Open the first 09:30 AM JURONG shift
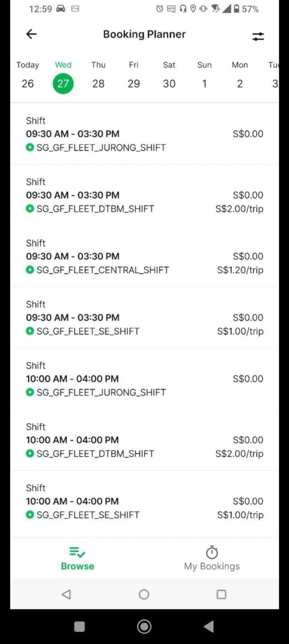The height and width of the screenshot is (644, 289). tap(144, 134)
